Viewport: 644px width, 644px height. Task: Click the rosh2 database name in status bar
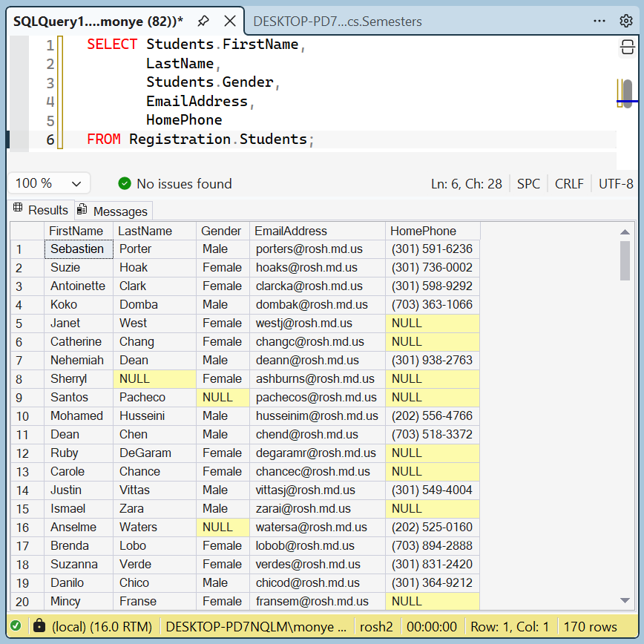376,626
